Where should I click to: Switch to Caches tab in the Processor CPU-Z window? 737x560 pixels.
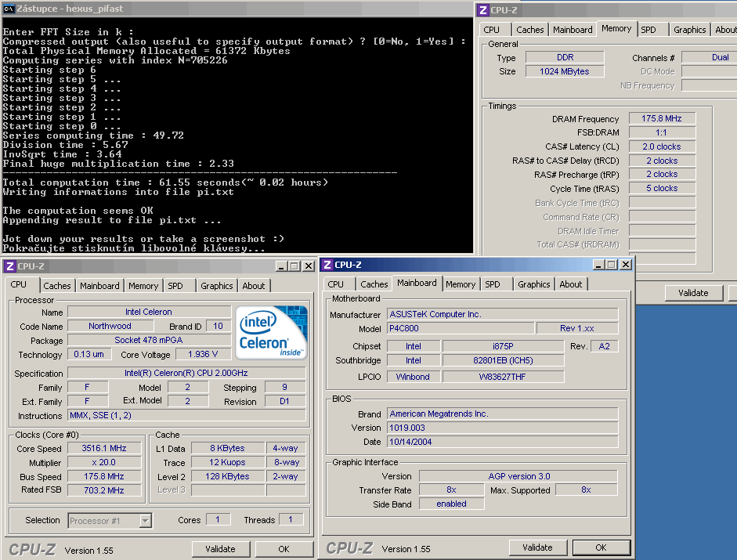(x=57, y=286)
